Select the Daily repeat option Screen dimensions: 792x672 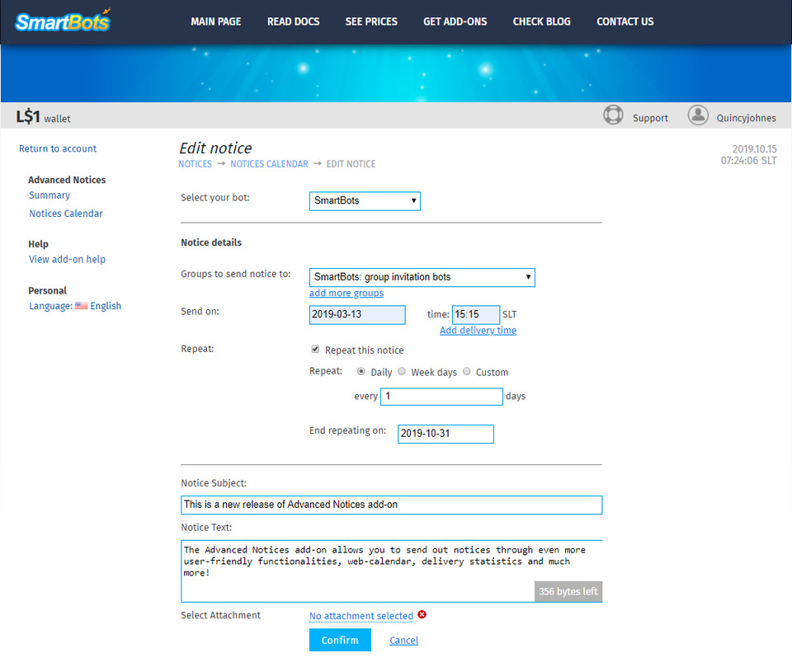point(361,372)
